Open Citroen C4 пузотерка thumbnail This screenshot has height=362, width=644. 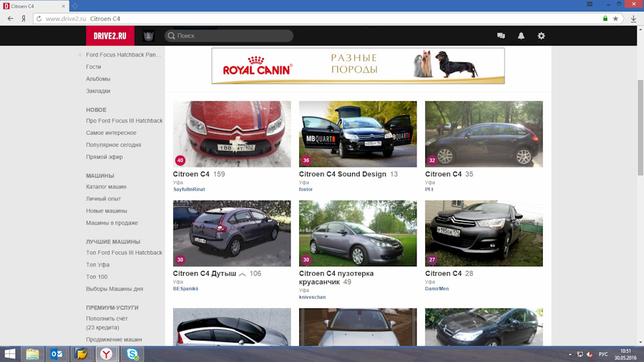click(358, 233)
